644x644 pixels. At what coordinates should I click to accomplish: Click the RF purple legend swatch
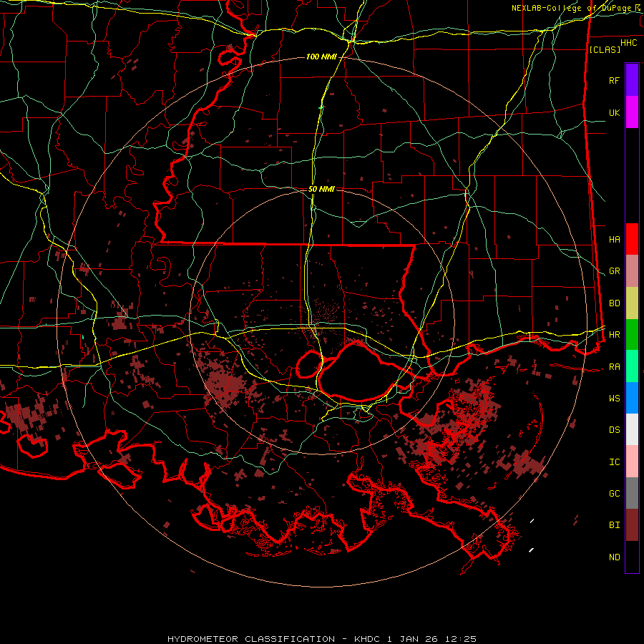point(632,80)
